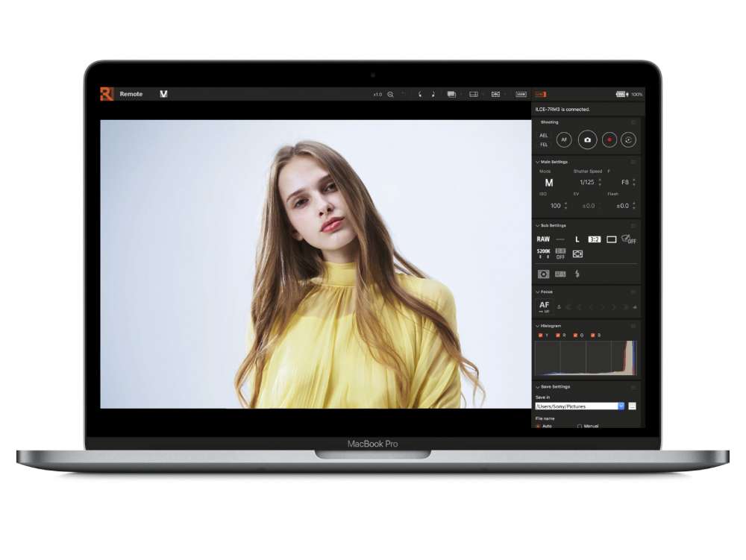Click the browse folder ellipsis button

(633, 406)
